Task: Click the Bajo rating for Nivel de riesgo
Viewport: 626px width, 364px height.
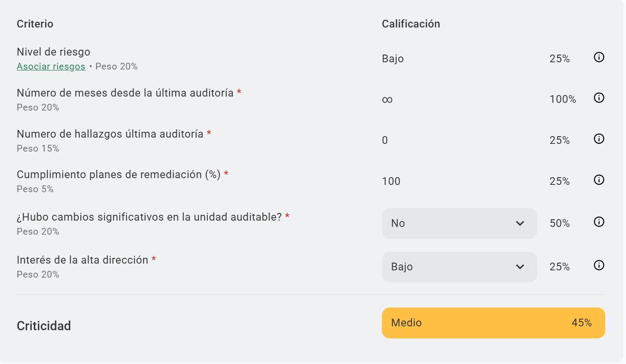Action: pos(393,59)
